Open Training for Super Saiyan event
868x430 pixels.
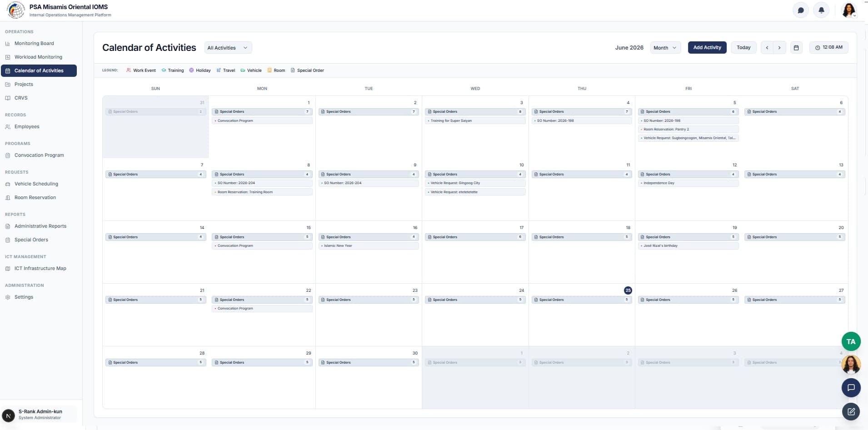coord(475,121)
